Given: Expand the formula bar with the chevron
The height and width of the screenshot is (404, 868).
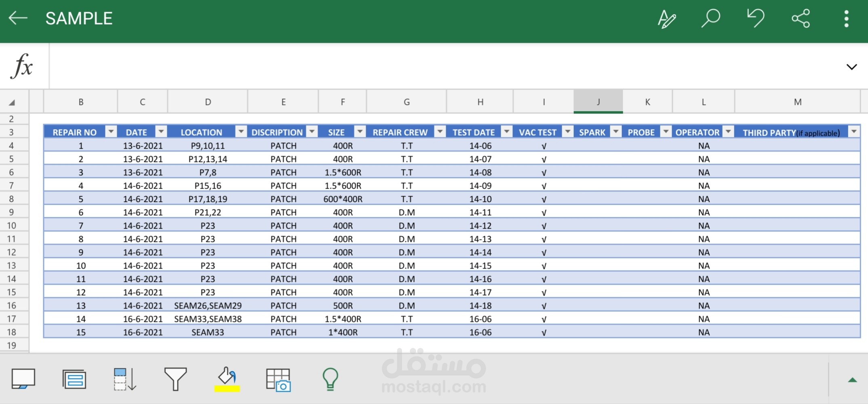Looking at the screenshot, I should point(851,67).
